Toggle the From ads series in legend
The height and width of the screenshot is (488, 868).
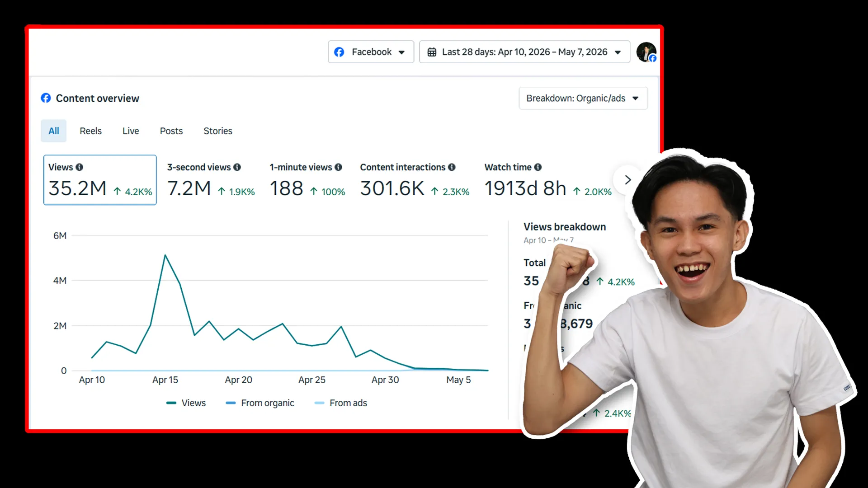coord(341,403)
